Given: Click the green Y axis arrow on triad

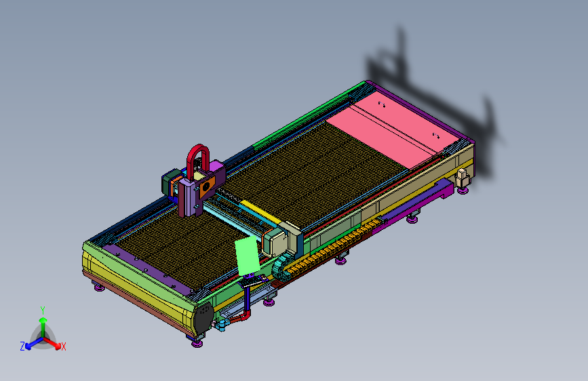Looking at the screenshot, I should pos(43,325).
